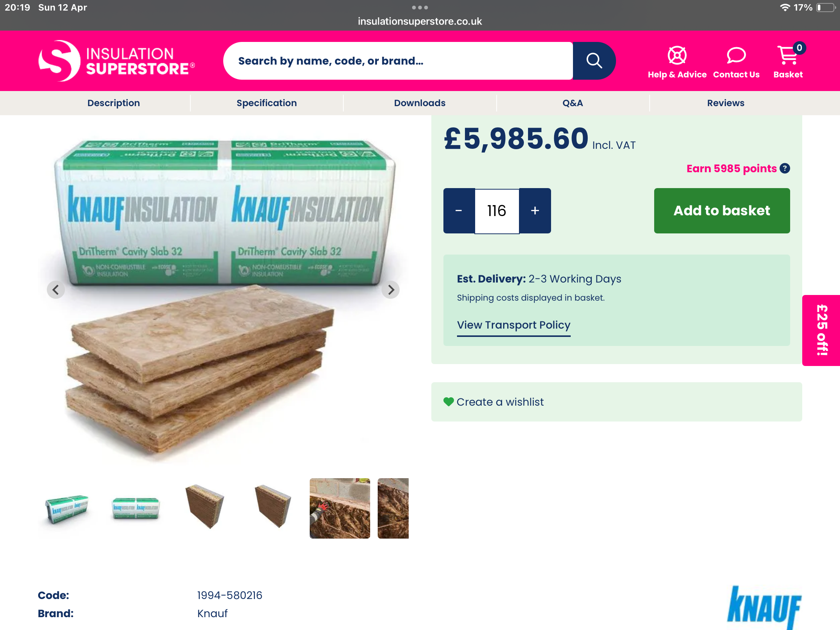Go to the Reviews tab
The image size is (840, 630).
725,103
